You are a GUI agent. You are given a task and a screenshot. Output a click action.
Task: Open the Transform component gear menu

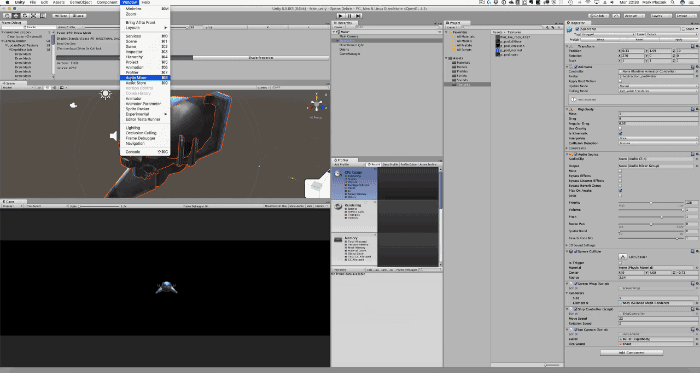tap(696, 46)
